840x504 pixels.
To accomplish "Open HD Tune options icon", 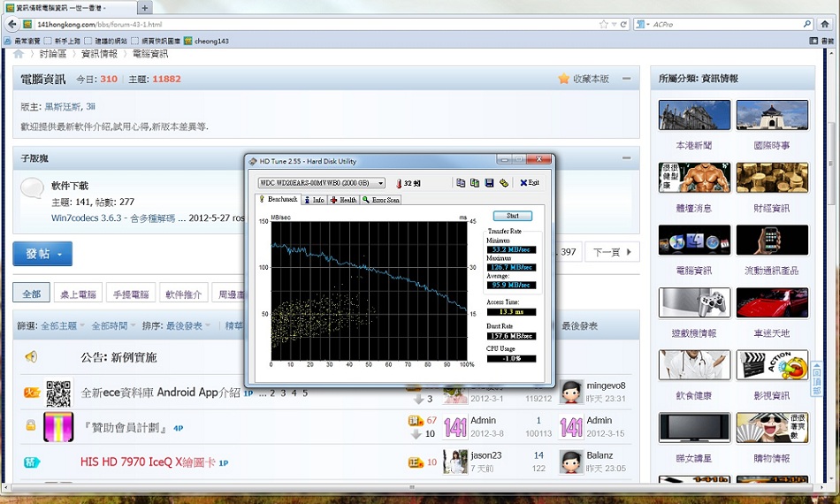I will point(504,183).
